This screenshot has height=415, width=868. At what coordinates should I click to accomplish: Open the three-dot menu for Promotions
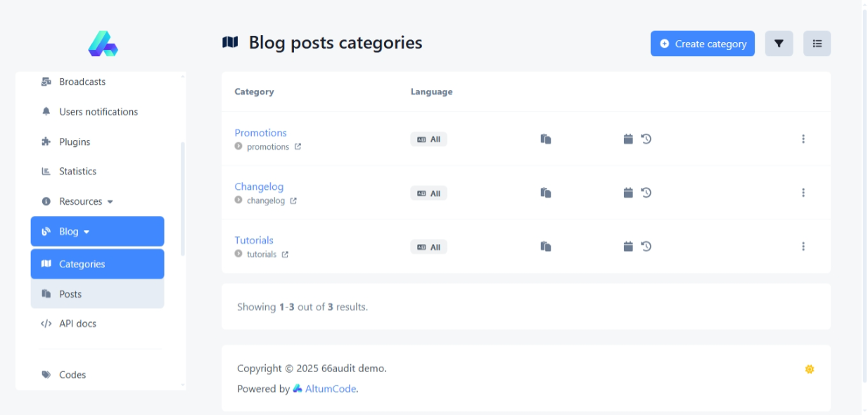pyautogui.click(x=803, y=139)
